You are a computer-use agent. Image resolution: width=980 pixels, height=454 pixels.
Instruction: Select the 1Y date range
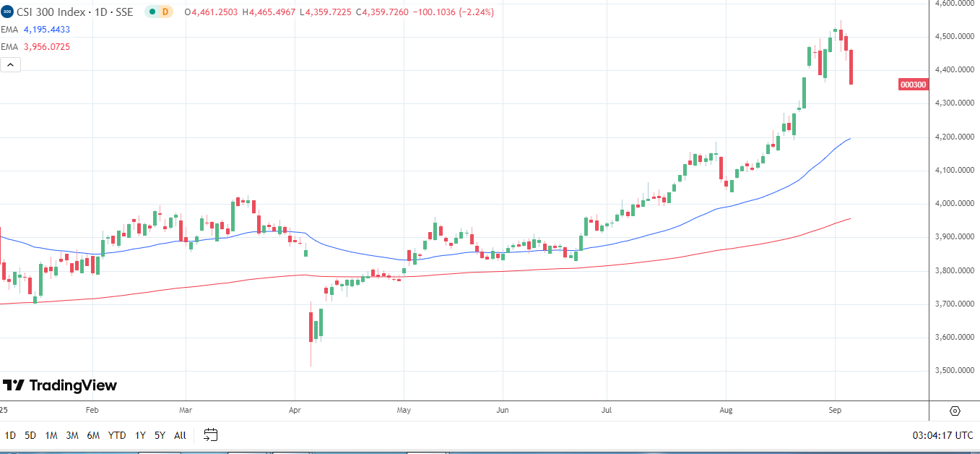click(140, 435)
